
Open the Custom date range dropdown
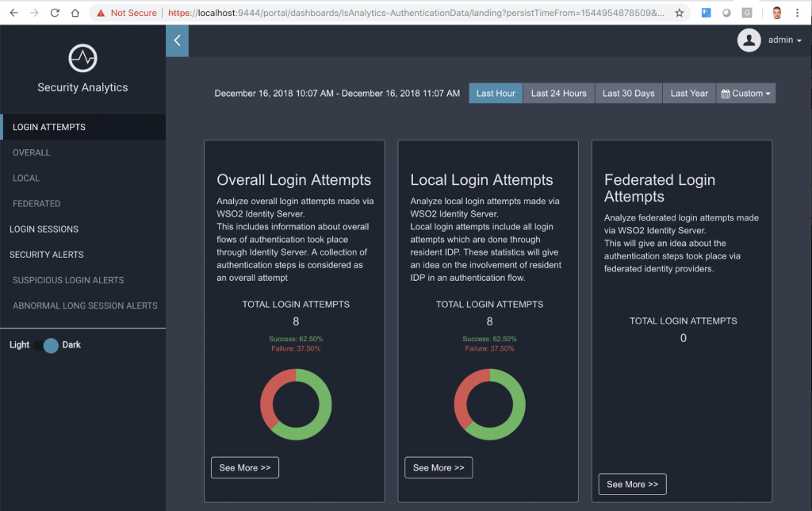click(745, 94)
